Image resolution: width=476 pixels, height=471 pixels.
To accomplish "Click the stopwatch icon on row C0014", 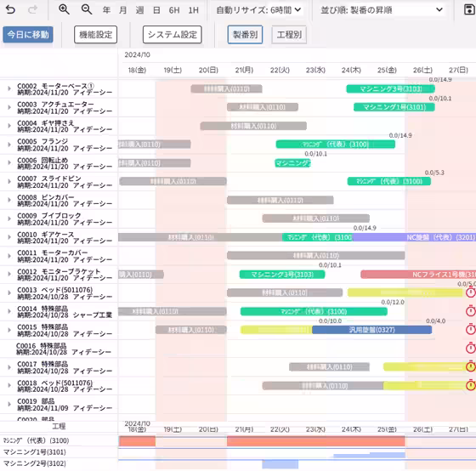I will click(471, 311).
